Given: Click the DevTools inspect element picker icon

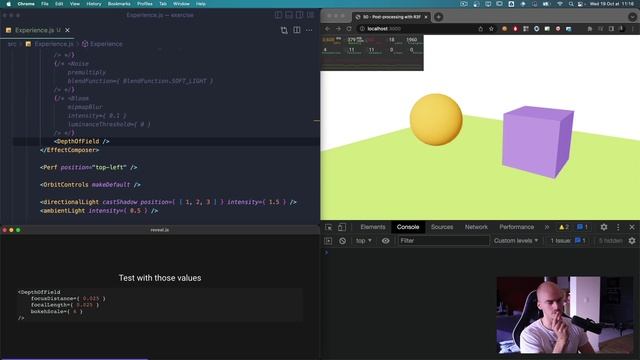Looking at the screenshot, I should [x=329, y=227].
